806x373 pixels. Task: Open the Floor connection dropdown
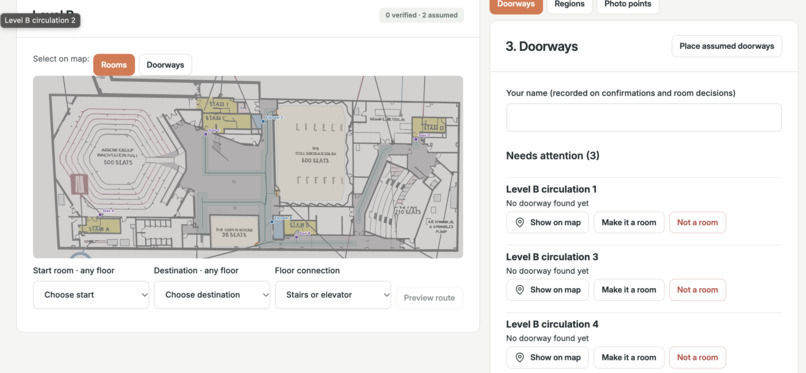point(333,295)
